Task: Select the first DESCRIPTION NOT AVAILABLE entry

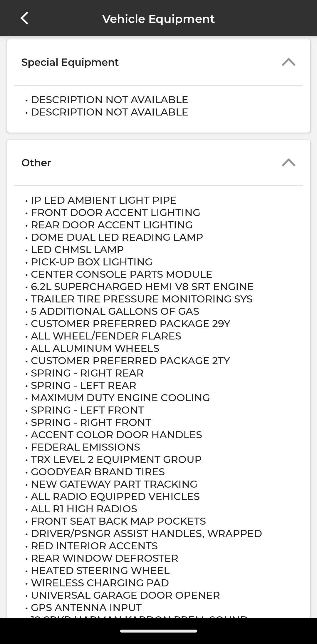Action: point(109,100)
